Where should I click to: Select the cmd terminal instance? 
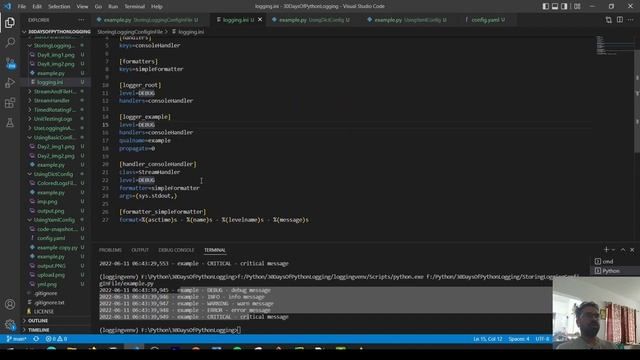(x=608, y=261)
